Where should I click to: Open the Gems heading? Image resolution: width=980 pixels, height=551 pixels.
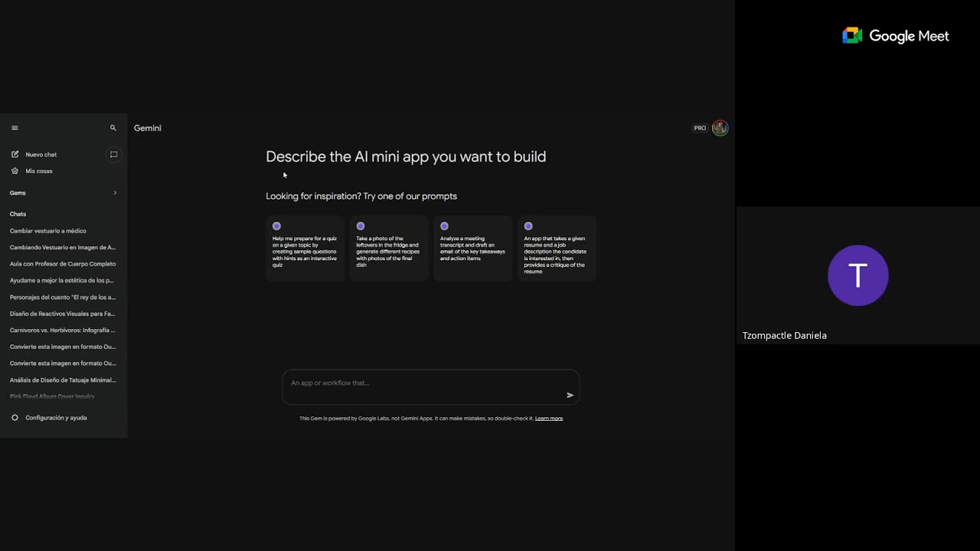[x=18, y=193]
